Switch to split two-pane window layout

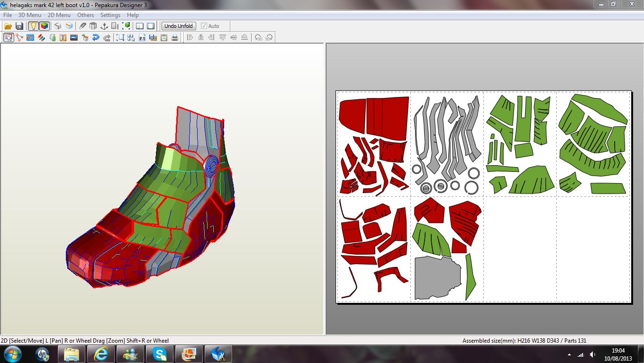[x=140, y=26]
